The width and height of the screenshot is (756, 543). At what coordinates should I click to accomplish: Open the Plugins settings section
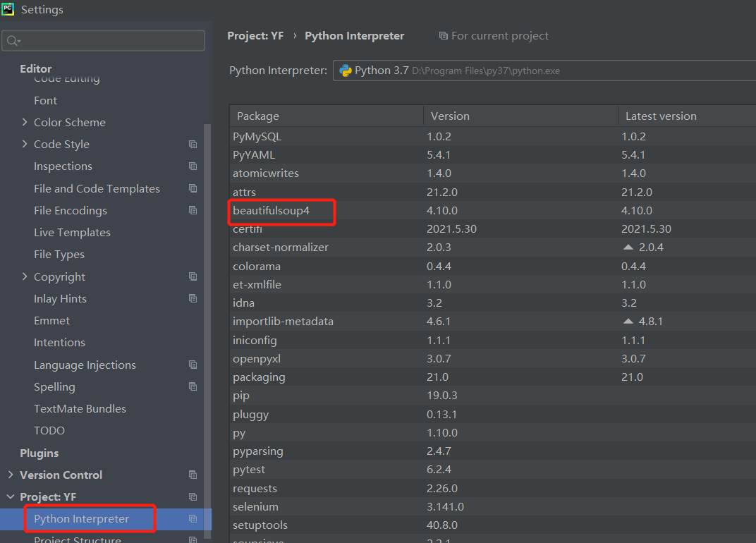click(39, 453)
